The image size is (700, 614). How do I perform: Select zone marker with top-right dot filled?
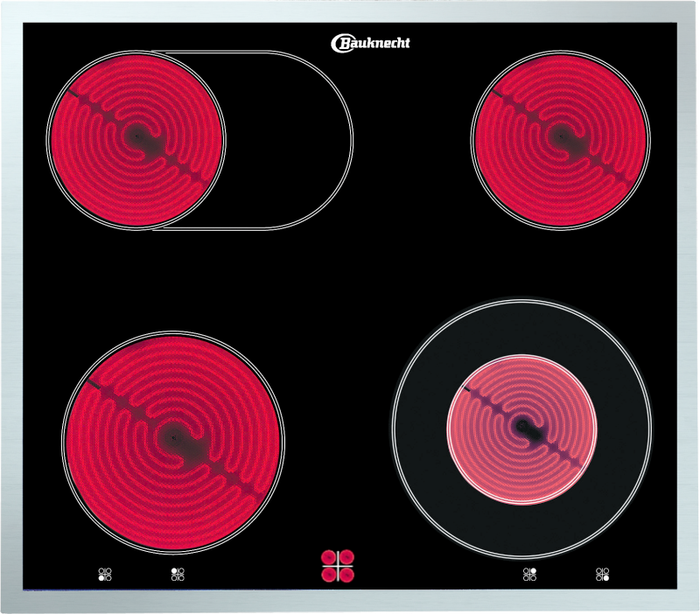pyautogui.click(x=529, y=575)
